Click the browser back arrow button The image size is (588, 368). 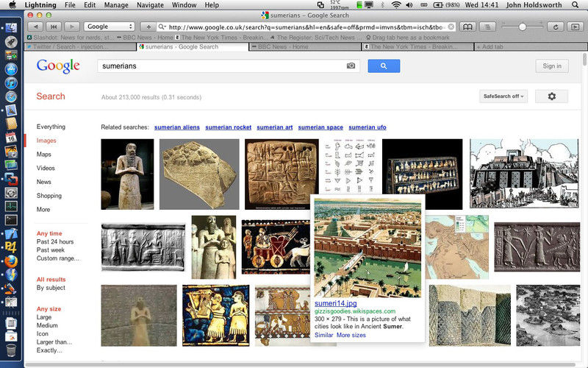point(35,26)
